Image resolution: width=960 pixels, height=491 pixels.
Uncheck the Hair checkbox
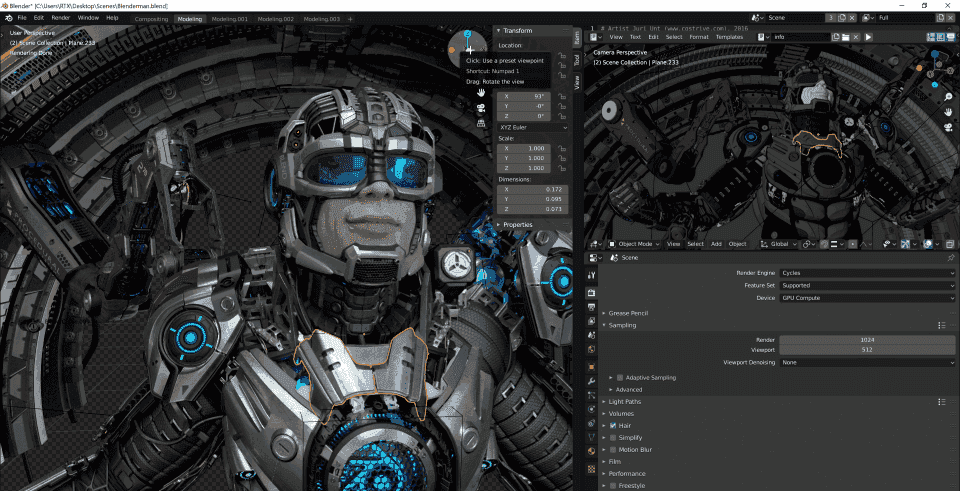(x=613, y=425)
